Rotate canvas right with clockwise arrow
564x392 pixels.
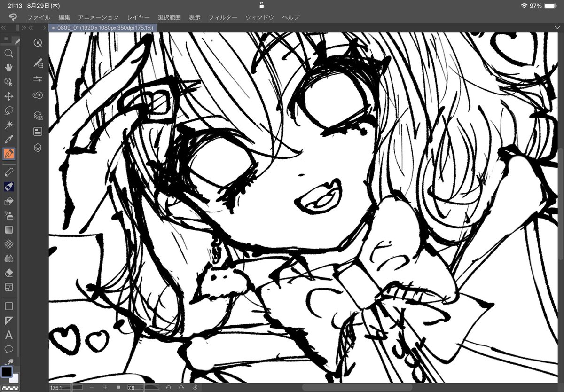click(181, 387)
